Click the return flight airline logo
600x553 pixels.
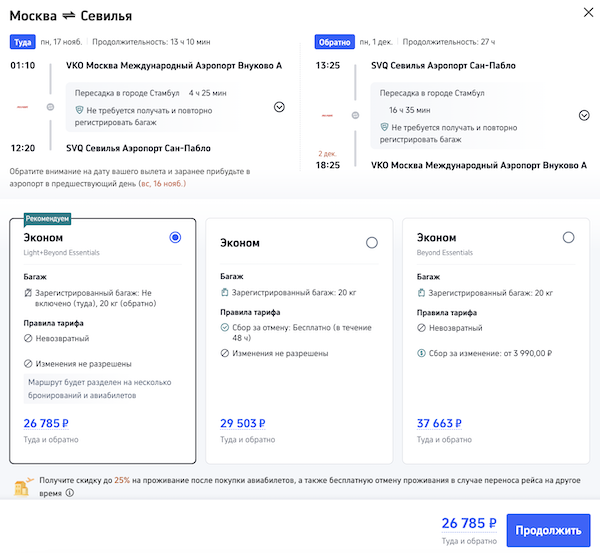point(326,115)
